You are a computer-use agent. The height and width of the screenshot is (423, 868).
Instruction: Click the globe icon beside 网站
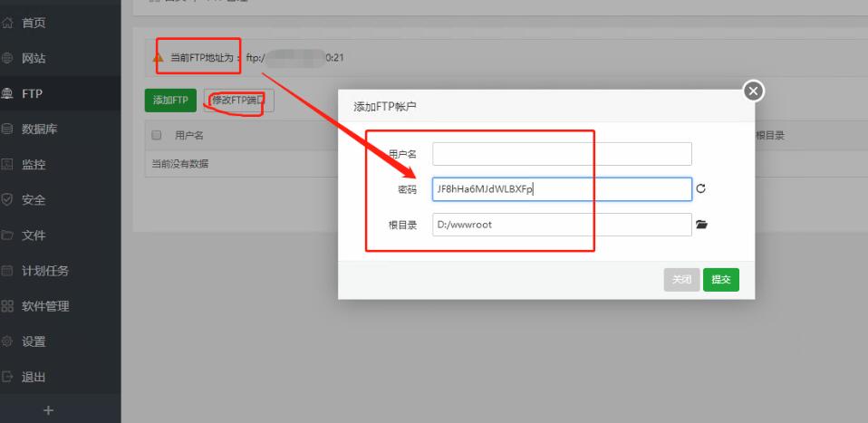coord(7,58)
